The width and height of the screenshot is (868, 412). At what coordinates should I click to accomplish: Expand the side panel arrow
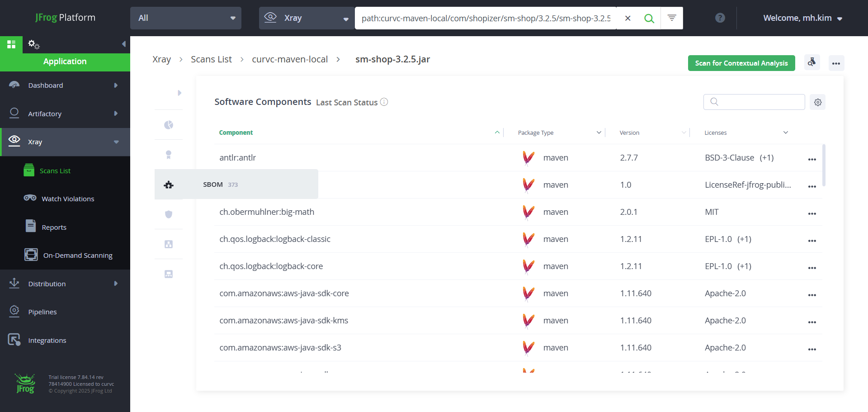[179, 93]
